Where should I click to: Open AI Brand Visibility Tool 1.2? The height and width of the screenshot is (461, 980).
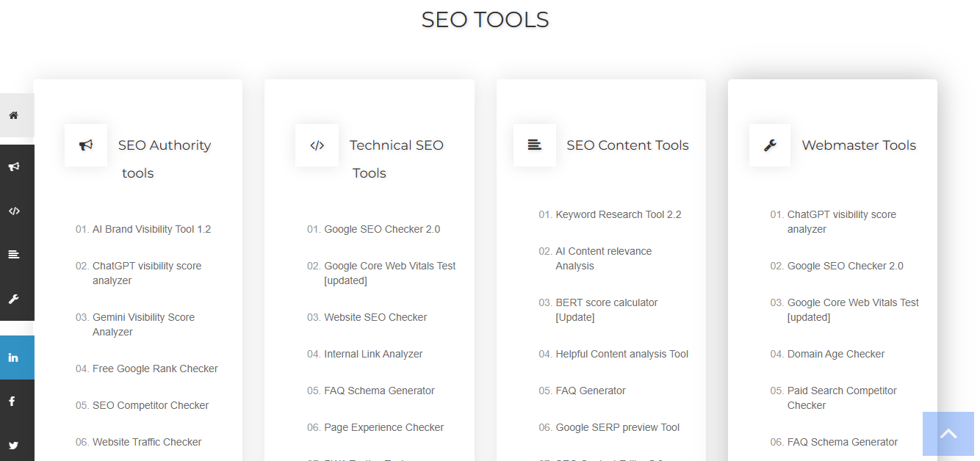151,229
